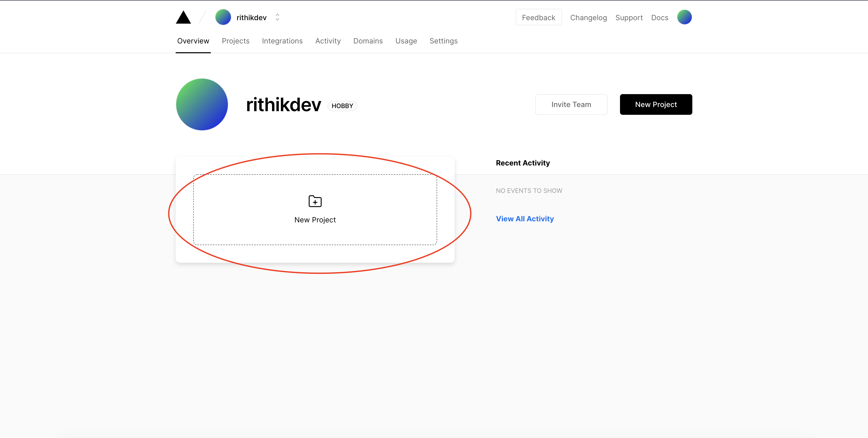Click the large rithikdev profile avatar
The height and width of the screenshot is (438, 868).
click(202, 104)
